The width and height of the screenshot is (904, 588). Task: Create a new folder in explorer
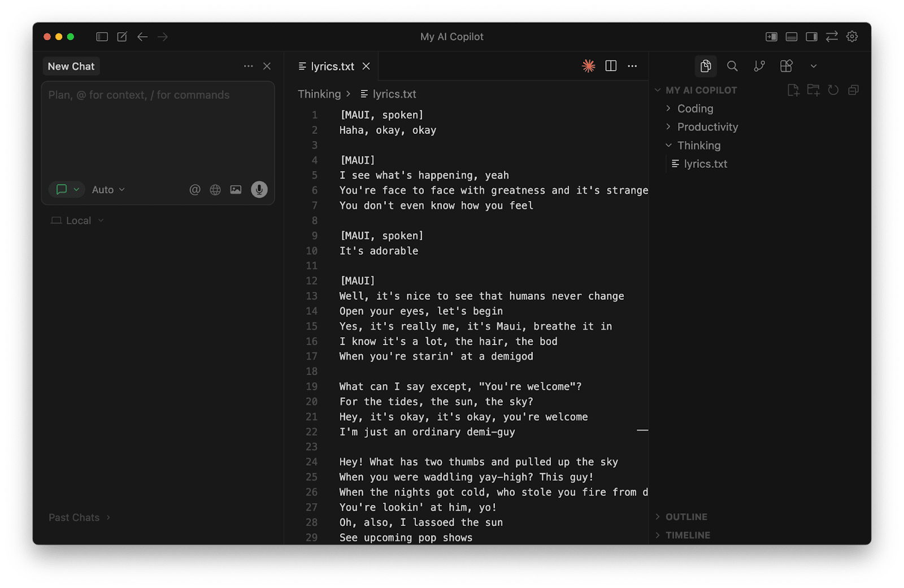coord(814,90)
